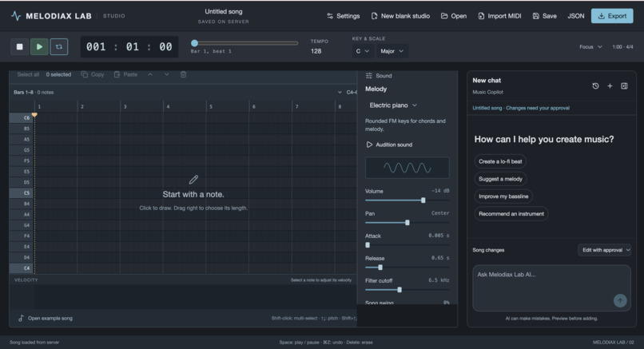This screenshot has width=644, height=349.
Task: Open the scale dropdown showing Major
Action: point(392,51)
